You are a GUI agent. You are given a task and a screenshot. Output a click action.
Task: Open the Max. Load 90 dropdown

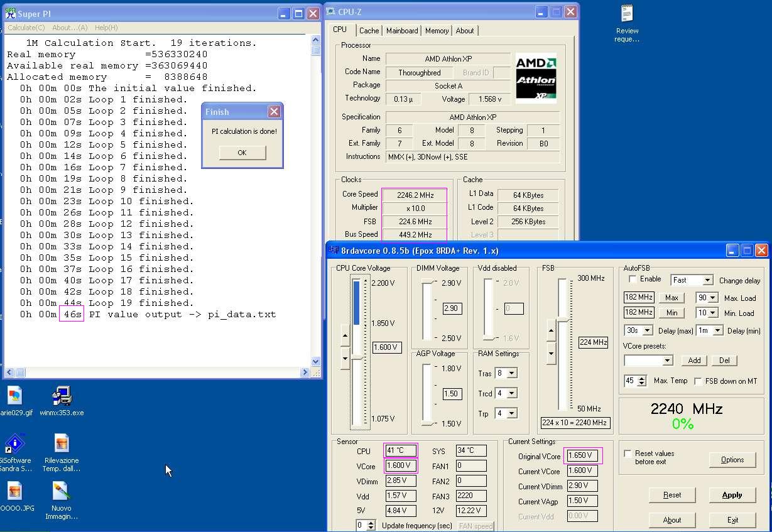coord(712,298)
